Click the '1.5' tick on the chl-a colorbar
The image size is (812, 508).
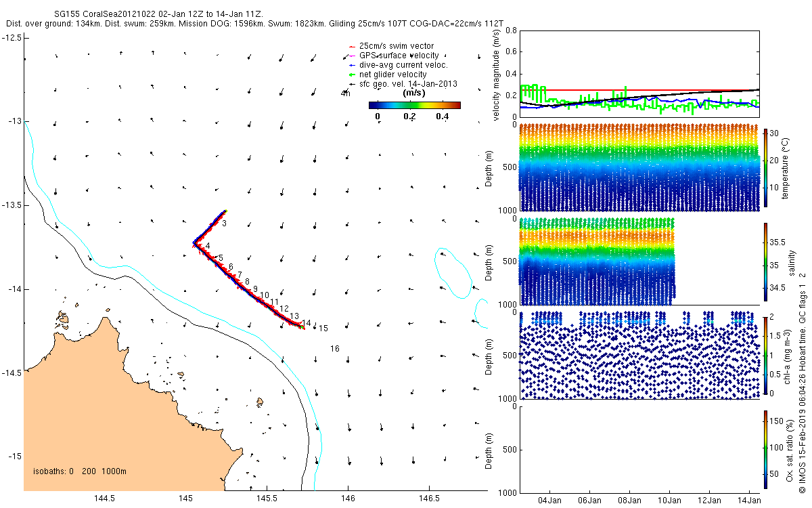point(775,335)
